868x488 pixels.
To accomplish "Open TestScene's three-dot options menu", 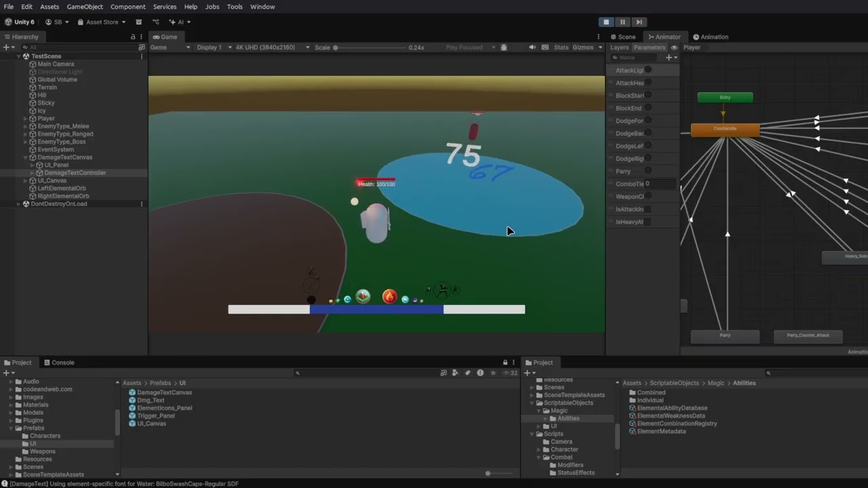I will (142, 56).
